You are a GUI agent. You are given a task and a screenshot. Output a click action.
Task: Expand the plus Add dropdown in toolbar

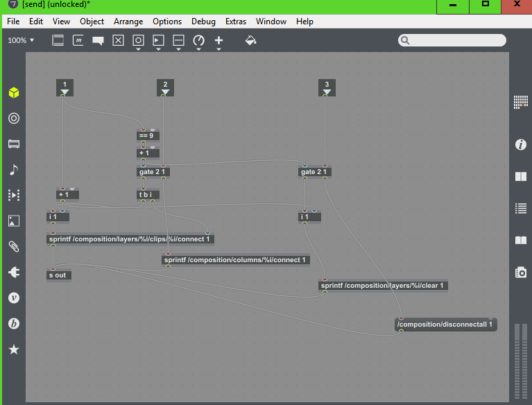(x=219, y=49)
